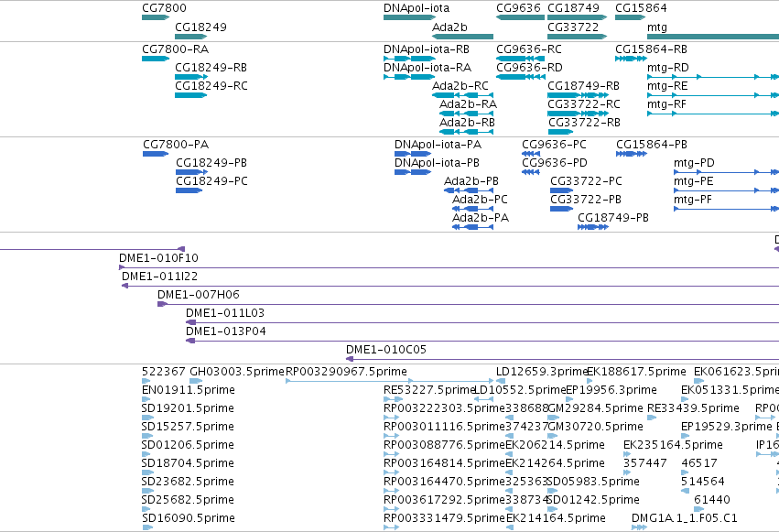Click transcript CG33722-RB
The image size is (779, 532).
coord(584,123)
